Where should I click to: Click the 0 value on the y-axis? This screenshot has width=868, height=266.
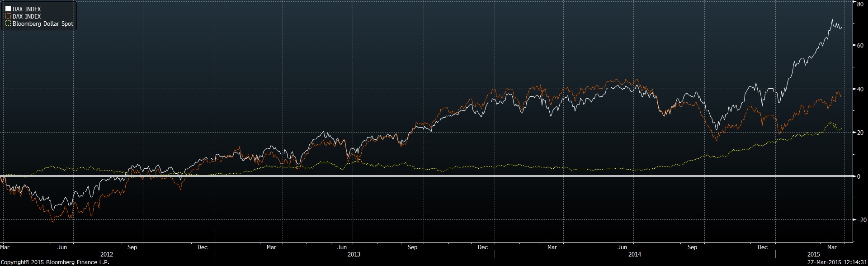859,176
